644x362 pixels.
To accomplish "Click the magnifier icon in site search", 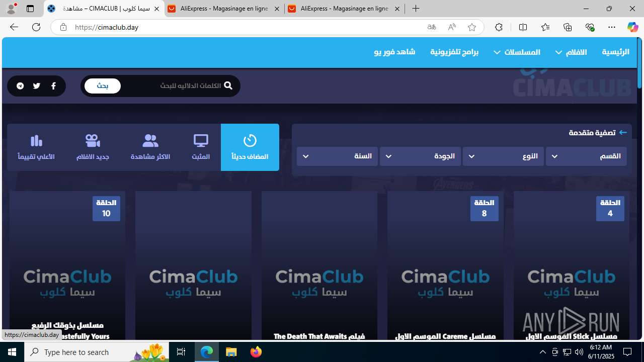I will (x=228, y=85).
